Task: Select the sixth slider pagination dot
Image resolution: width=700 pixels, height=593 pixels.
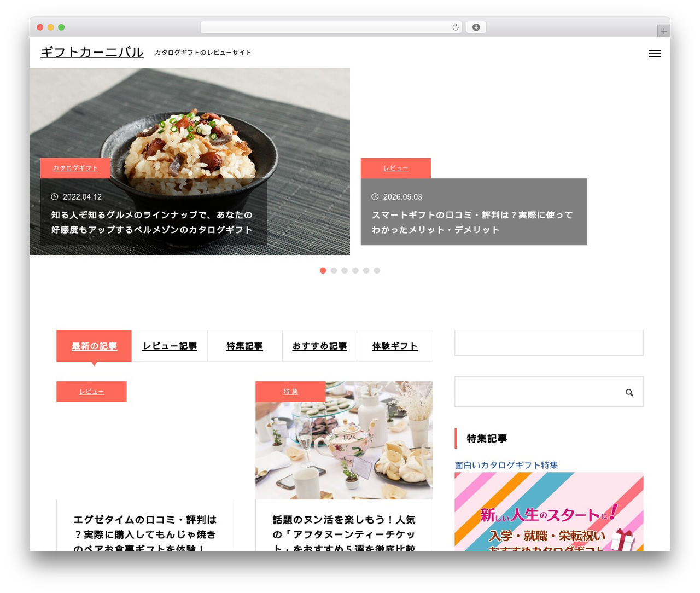Action: point(377,270)
